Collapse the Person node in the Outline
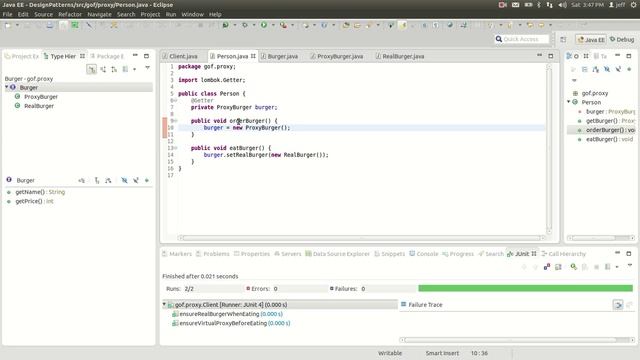640x360 pixels. pyautogui.click(x=569, y=102)
